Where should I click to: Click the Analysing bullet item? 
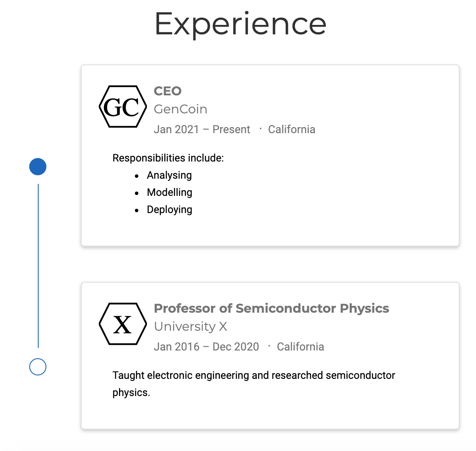[169, 175]
